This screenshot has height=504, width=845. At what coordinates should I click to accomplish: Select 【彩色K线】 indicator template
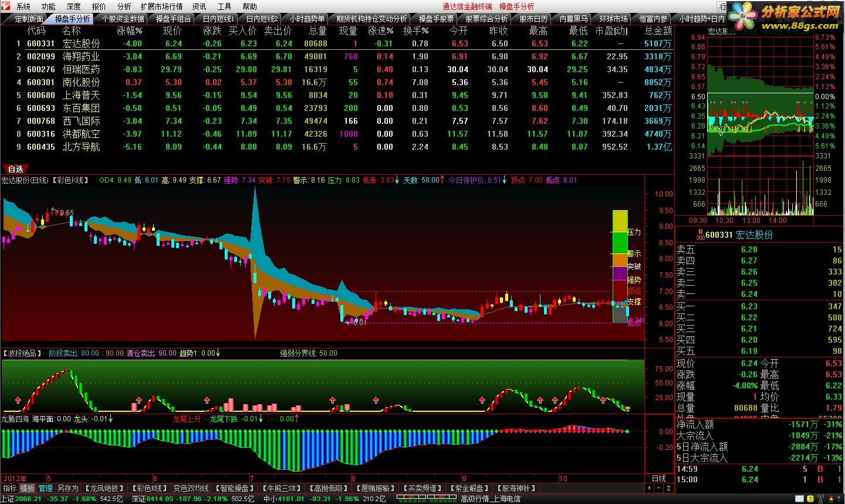click(x=148, y=488)
